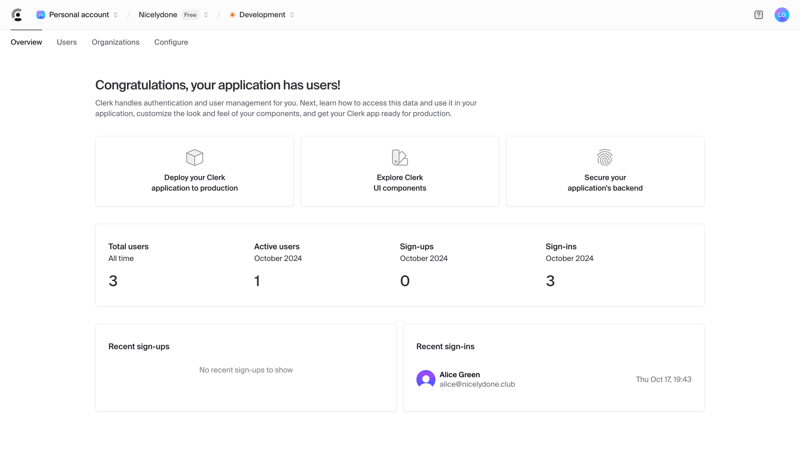Click the Sign-ups statistic label
Image resolution: width=800 pixels, height=470 pixels.
(416, 246)
